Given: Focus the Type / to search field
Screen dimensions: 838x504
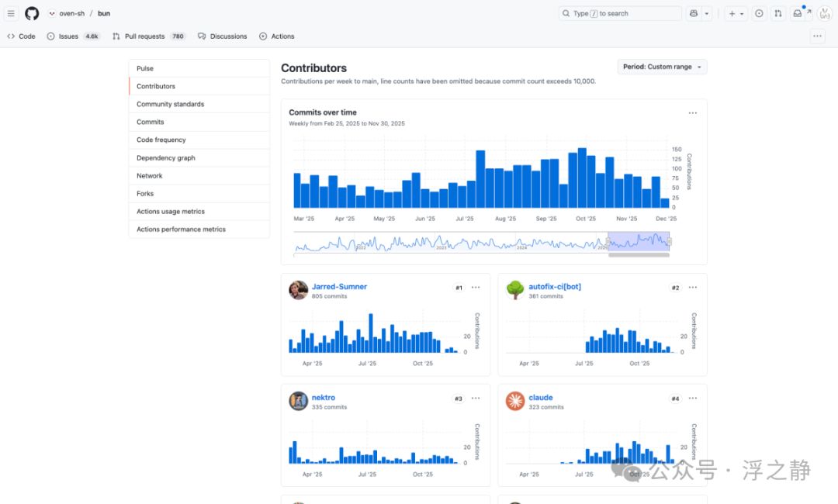Looking at the screenshot, I should [620, 13].
